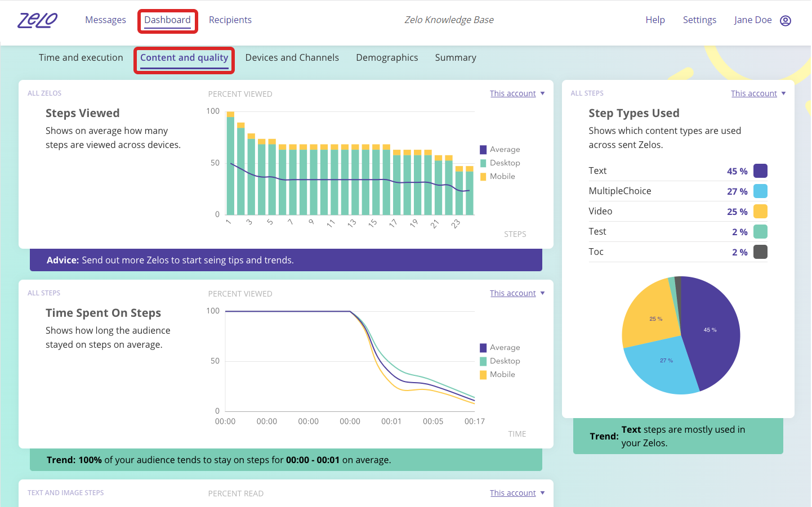Open This account dropdown in Percent Read card
The image size is (812, 507).
click(512, 493)
